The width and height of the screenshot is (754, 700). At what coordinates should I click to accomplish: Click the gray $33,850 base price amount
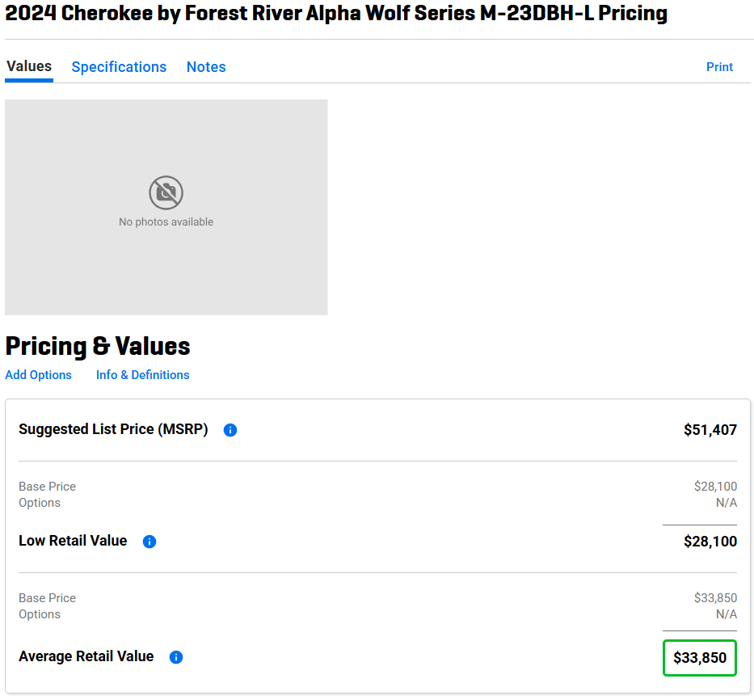[x=715, y=598]
